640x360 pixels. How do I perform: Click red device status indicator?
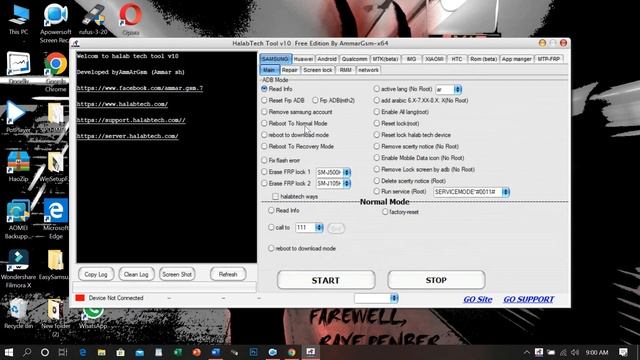[80, 298]
